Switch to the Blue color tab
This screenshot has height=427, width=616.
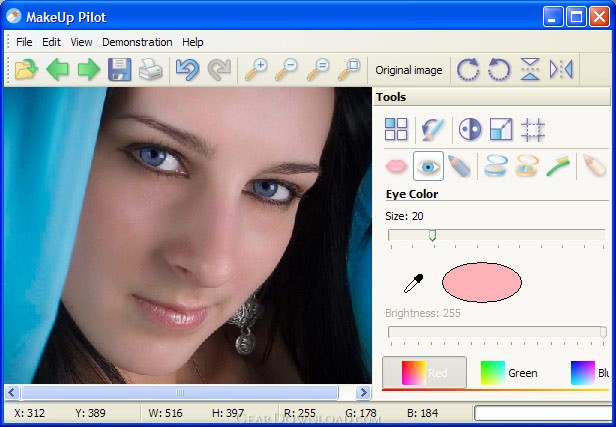(589, 372)
